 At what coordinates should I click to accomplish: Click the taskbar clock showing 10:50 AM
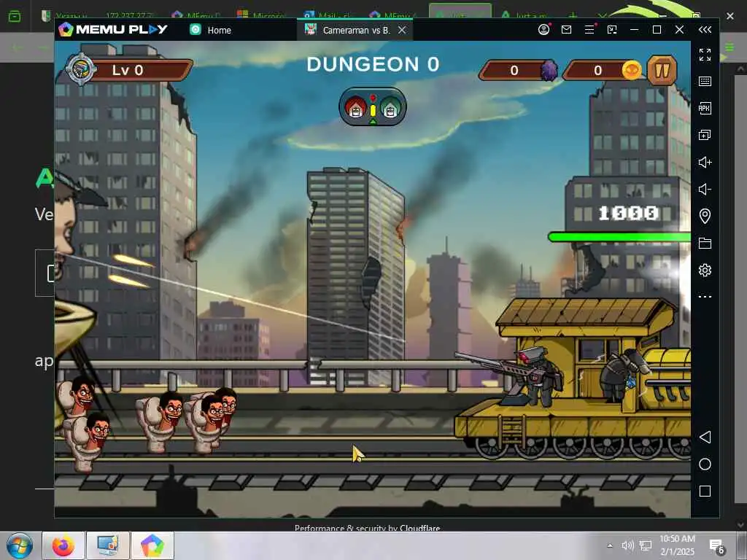coord(677,545)
